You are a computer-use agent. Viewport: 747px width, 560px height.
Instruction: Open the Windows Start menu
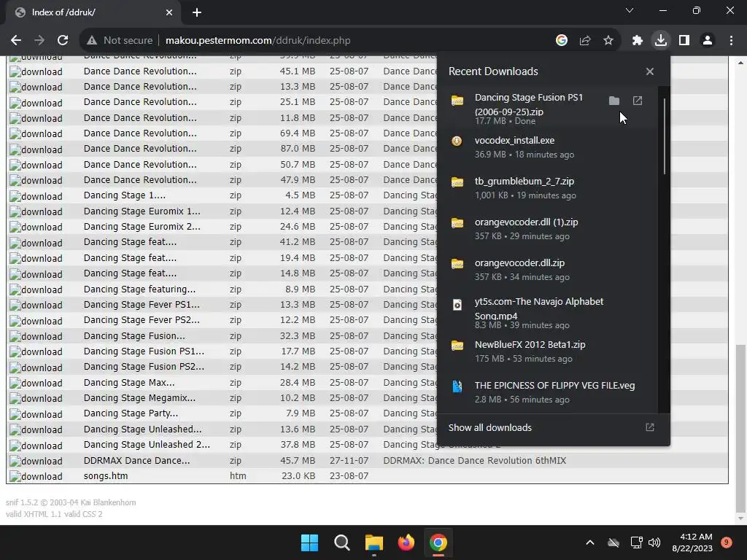click(x=309, y=542)
